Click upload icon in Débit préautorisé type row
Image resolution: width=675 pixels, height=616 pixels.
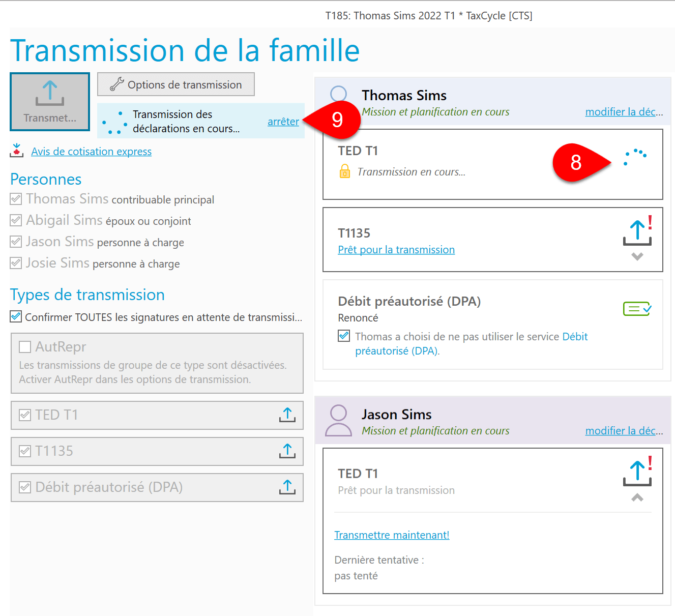[287, 487]
